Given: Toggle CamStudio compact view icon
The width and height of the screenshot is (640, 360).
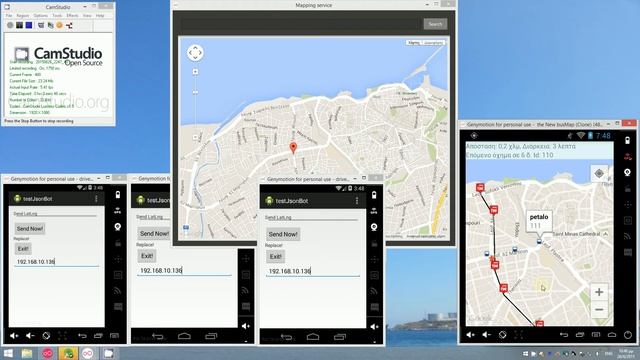Looking at the screenshot, I should 41,25.
